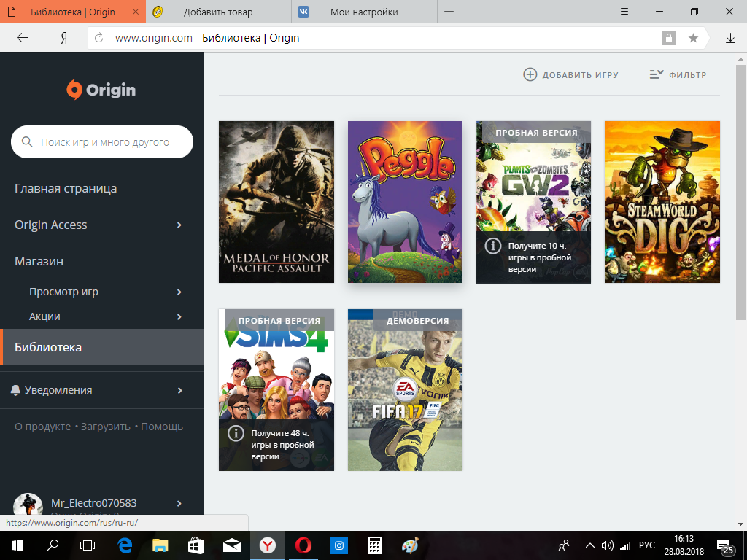Go back with browser arrow button

pos(23,38)
